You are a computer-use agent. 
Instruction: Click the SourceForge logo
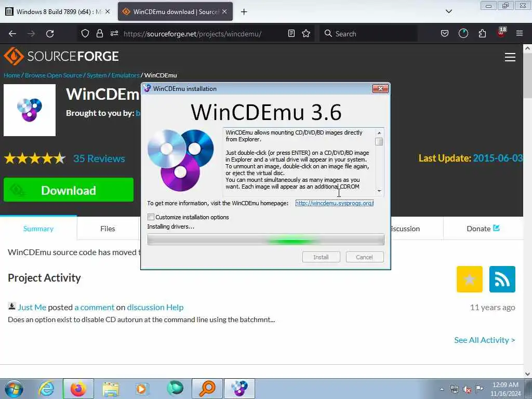tap(61, 56)
